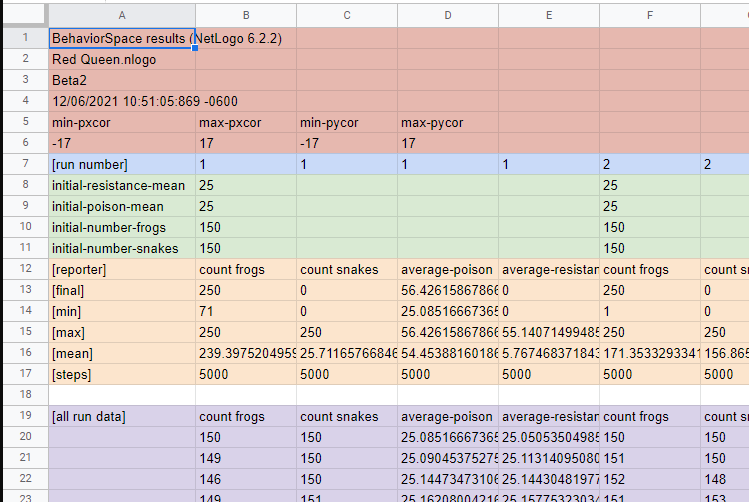Click the initial-number-snakes label cell
This screenshot has height=502, width=749.
121,248
